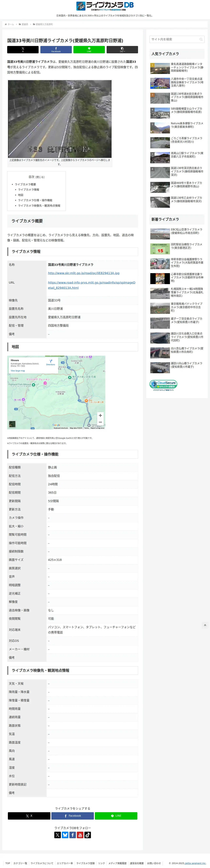Jump to ライブカメラ映像先・観測地点情報 in contents
The width and height of the screenshot is (210, 868).
[39, 206]
